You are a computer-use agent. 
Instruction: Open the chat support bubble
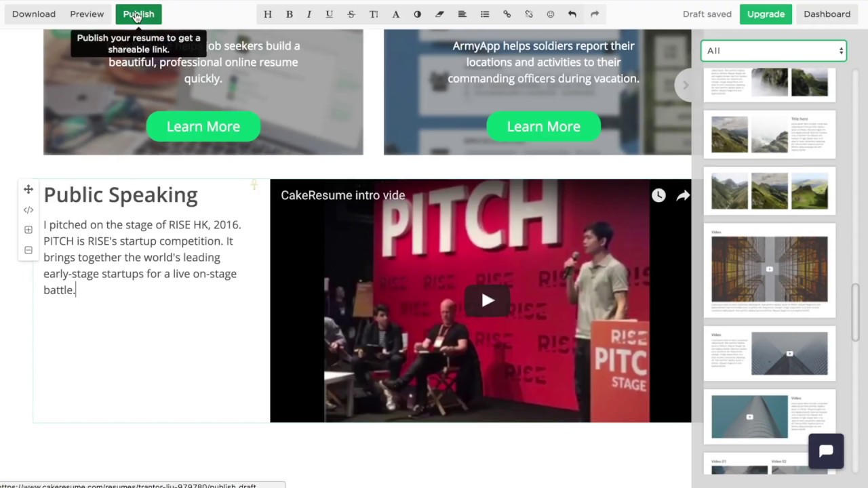826,451
